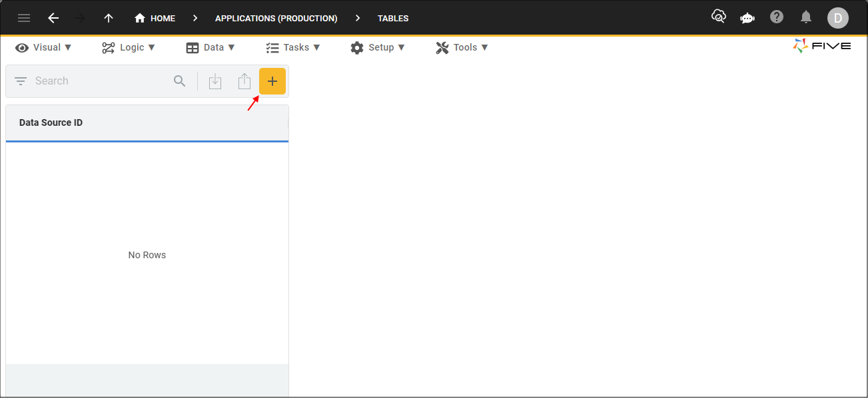The height and width of the screenshot is (398, 868).
Task: Click the FIVE logo
Action: click(x=821, y=47)
